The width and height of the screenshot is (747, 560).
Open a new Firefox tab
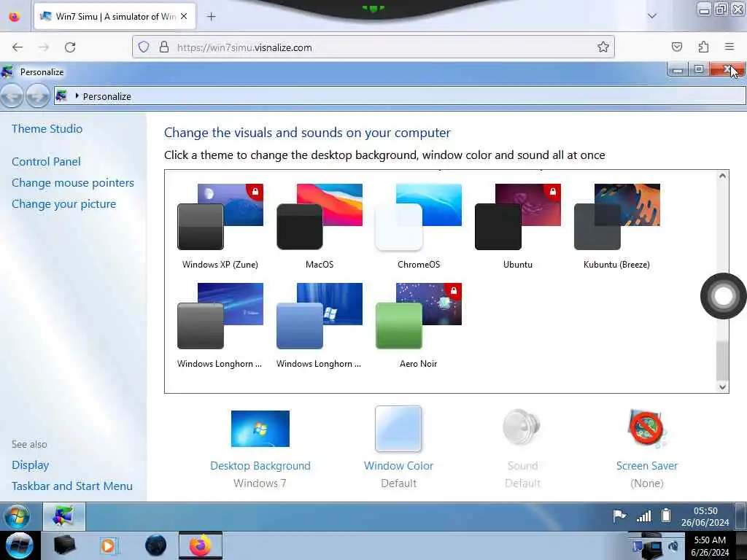(211, 17)
